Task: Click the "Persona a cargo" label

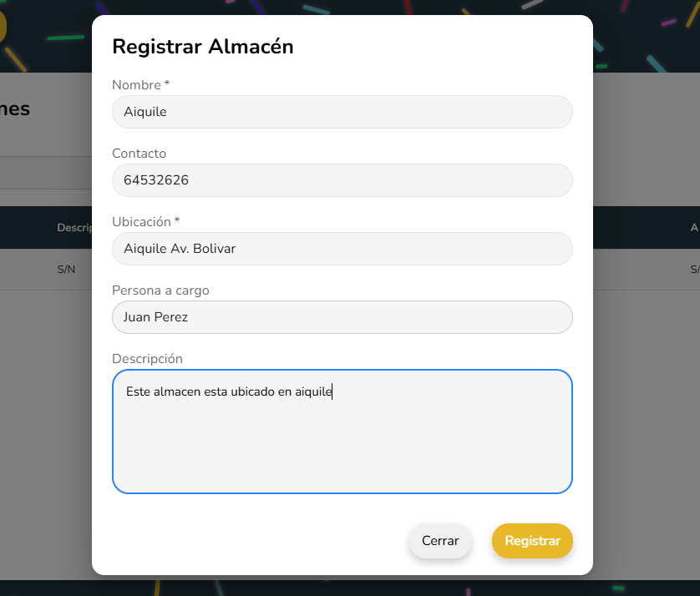Action: 160,290
